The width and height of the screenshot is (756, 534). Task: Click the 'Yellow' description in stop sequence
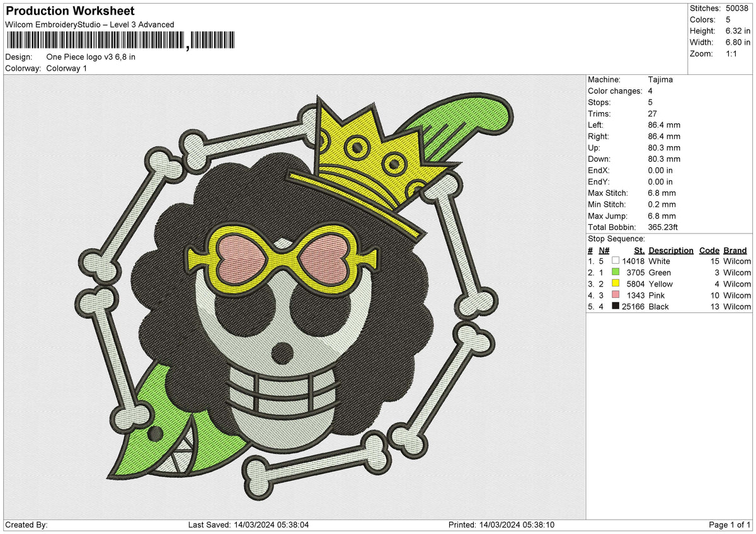(x=661, y=283)
